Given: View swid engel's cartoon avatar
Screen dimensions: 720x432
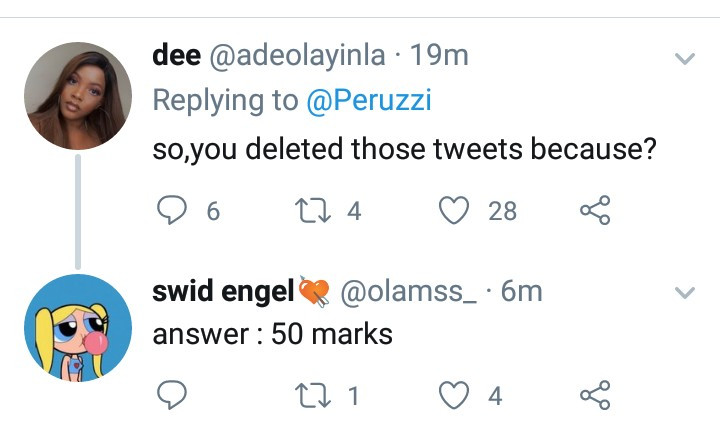Looking at the screenshot, I should 77,328.
